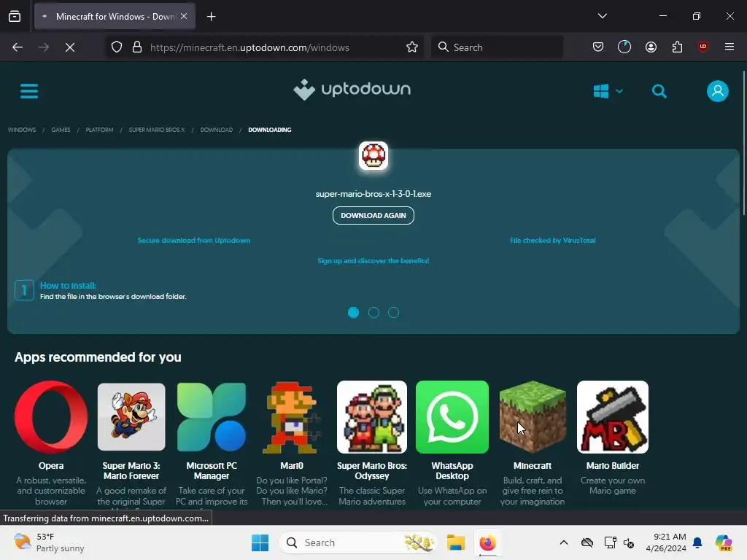Open the Mario Builder app icon
This screenshot has height=560, width=747.
pos(613,417)
